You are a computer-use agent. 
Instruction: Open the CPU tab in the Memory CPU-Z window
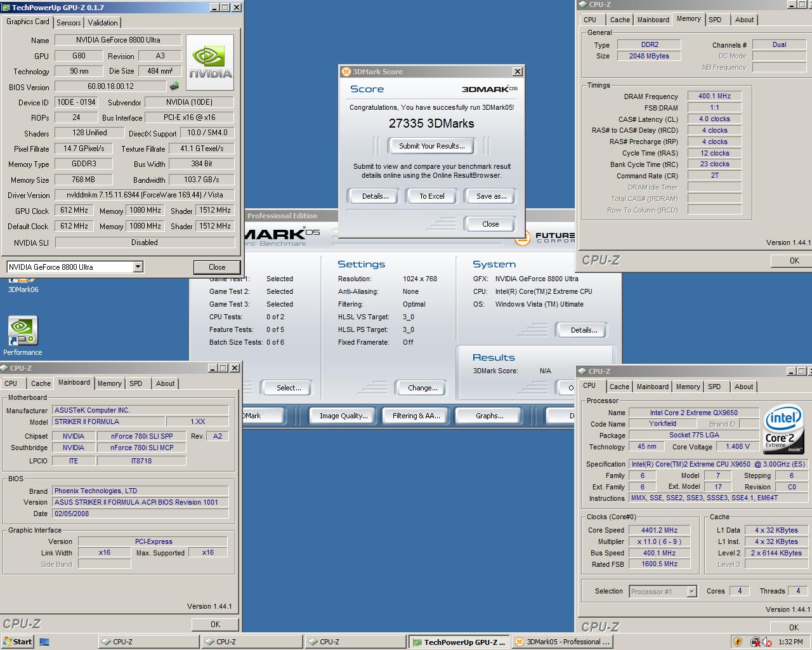click(x=590, y=20)
